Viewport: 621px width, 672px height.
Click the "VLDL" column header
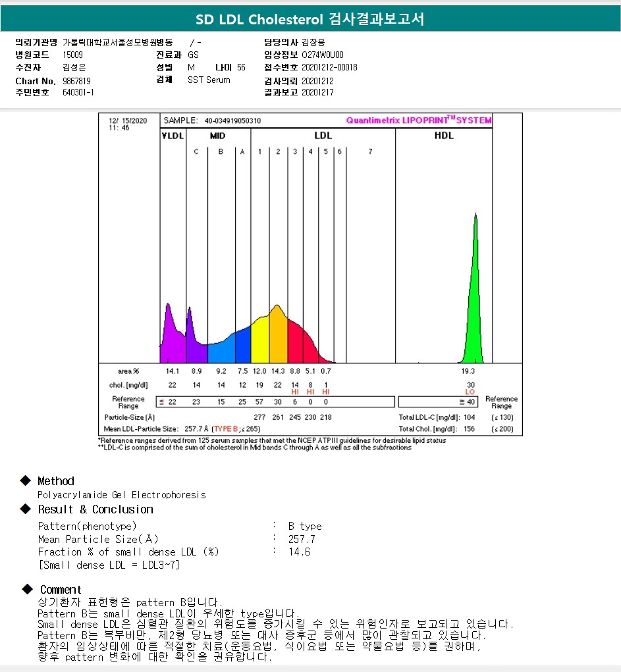coord(173,136)
